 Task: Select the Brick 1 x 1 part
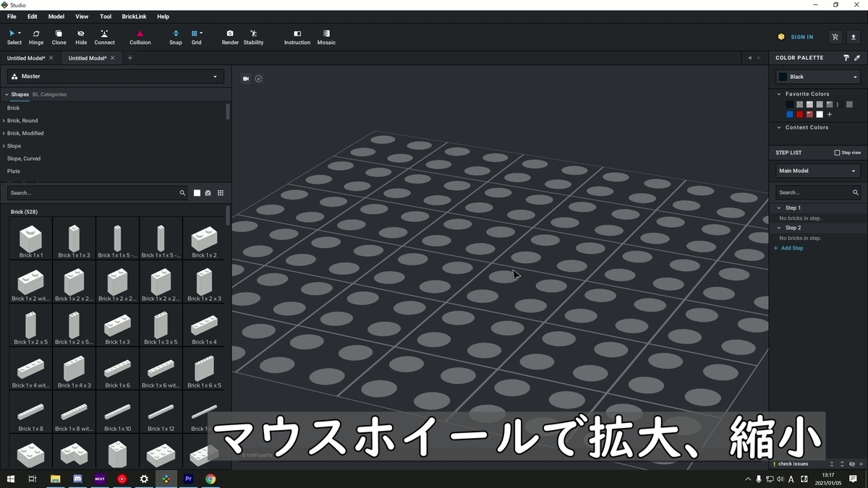(x=30, y=239)
